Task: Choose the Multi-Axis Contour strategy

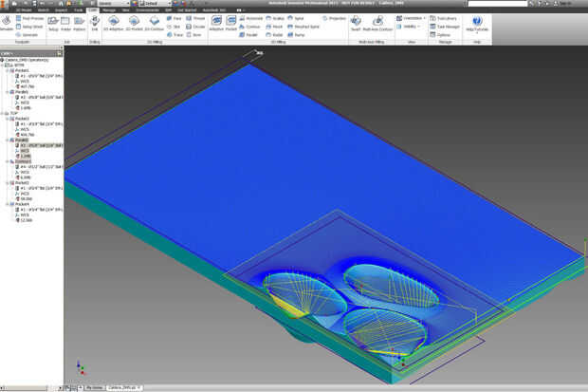Action: click(x=377, y=24)
